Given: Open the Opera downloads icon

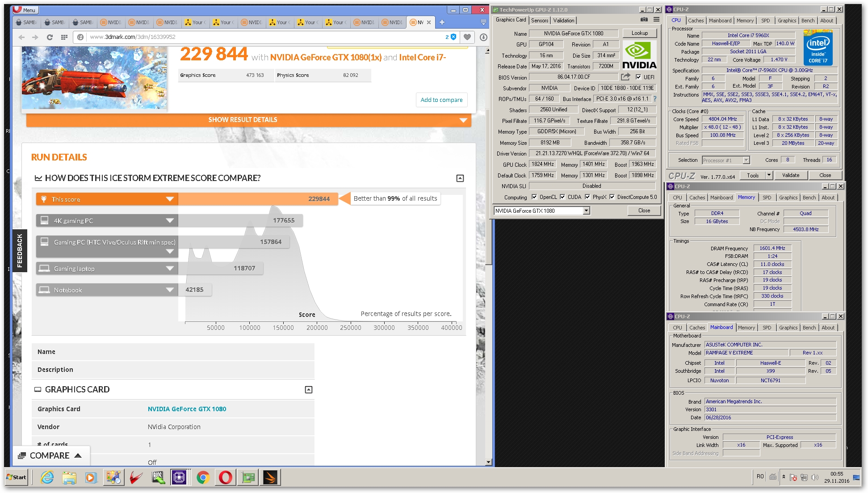Looking at the screenshot, I should pos(483,37).
